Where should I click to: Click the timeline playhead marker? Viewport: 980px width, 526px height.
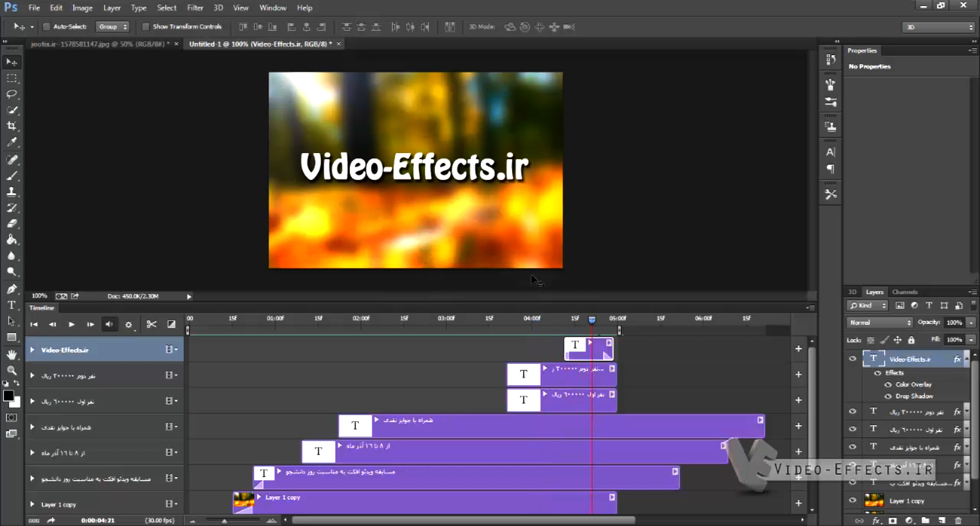592,320
